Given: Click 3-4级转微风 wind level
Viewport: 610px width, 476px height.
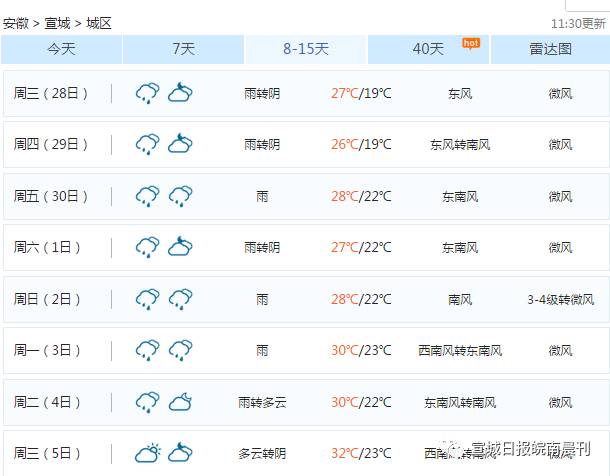Looking at the screenshot, I should coord(561,300).
